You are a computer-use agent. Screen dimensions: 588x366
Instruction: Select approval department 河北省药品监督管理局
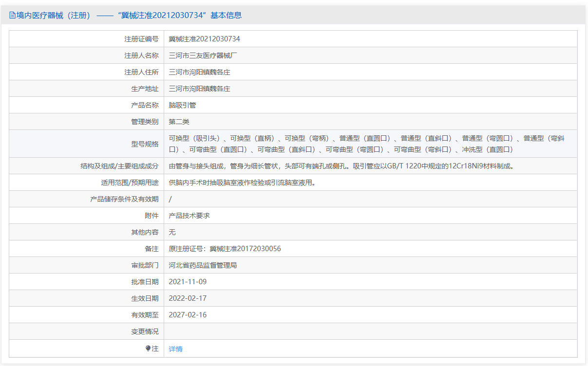(203, 265)
